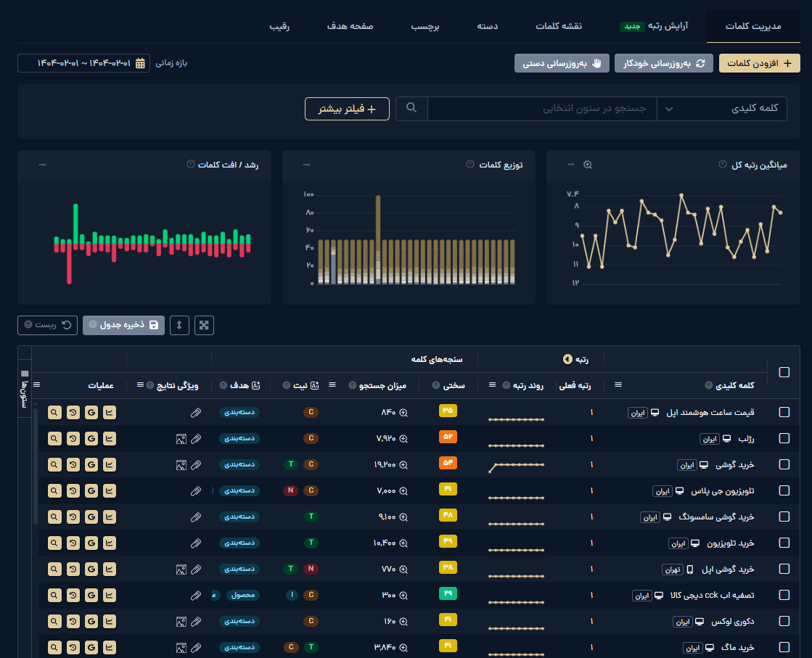Screen dimensions: 812x658
Task: Open the rank chart icon for خرید گوشی
Action: point(110,464)
